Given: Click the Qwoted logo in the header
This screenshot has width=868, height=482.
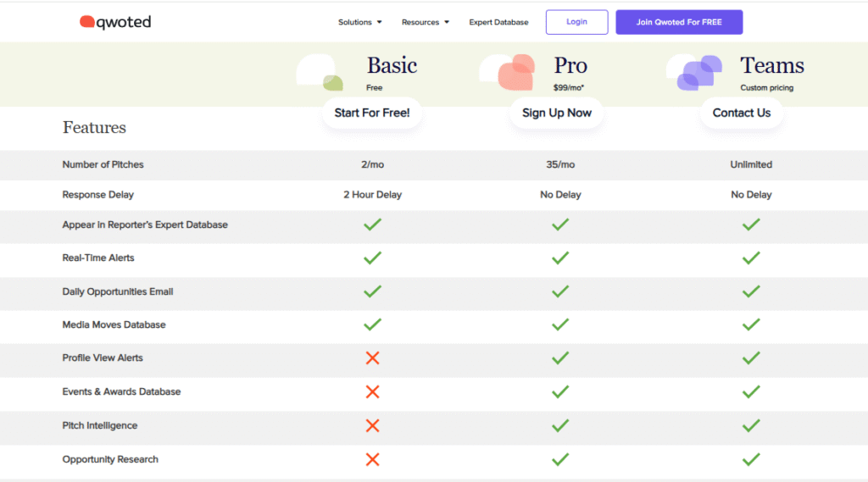Looking at the screenshot, I should (115, 22).
